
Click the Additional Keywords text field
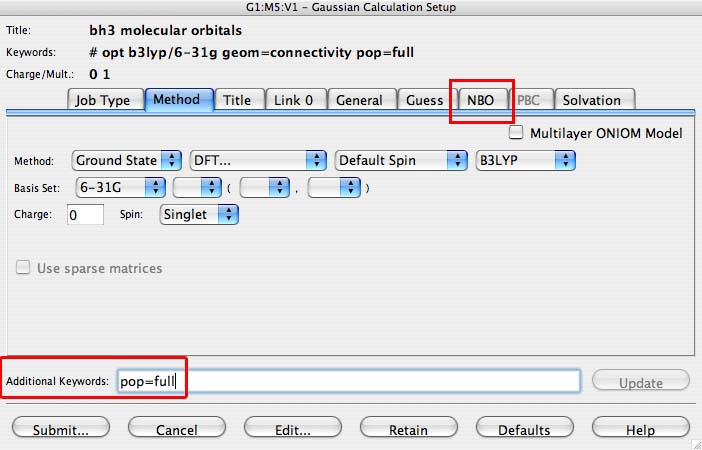pos(345,381)
